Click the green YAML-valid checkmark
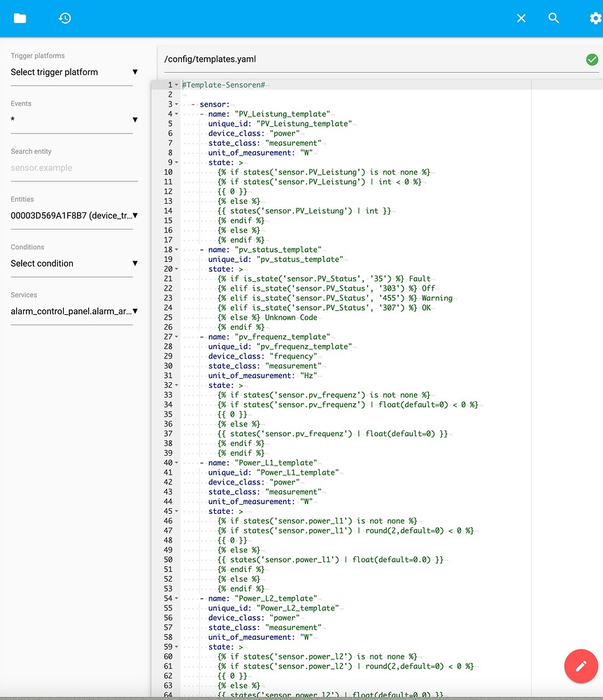Screen dimensions: 603x700 tap(592, 59)
